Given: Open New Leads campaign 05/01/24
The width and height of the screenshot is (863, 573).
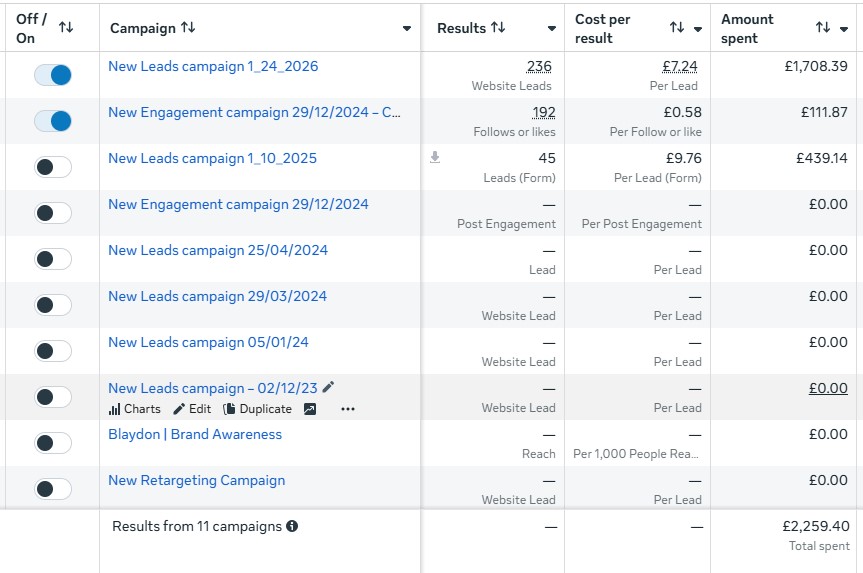Looking at the screenshot, I should tap(208, 342).
